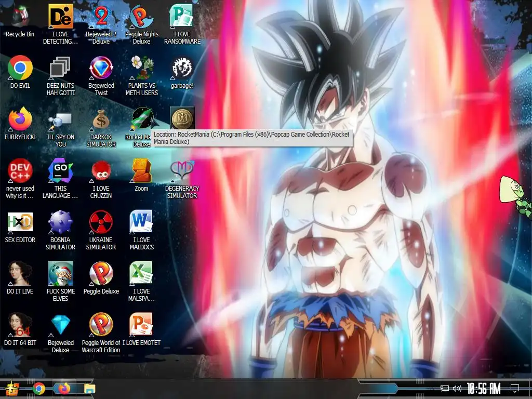Viewport: 532px width, 399px height.
Task: Click the 'Recycle Bin' label text
Action: (20, 34)
